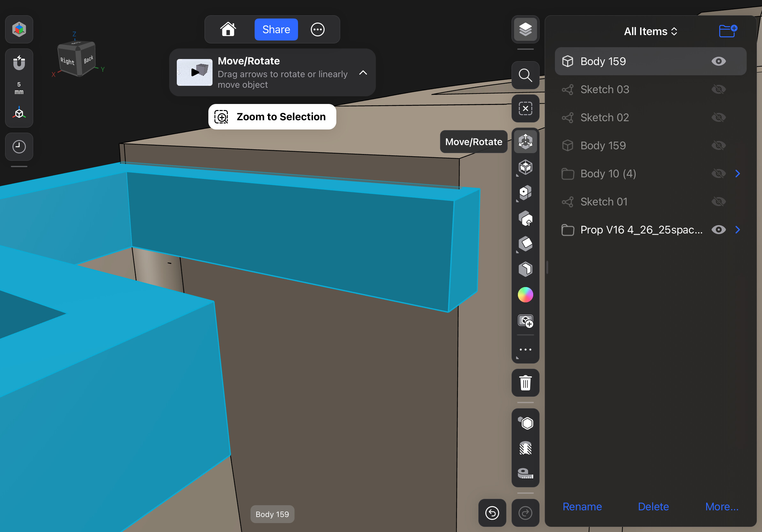Open the history clock icon
Viewport: 762px width, 532px height.
click(x=19, y=147)
